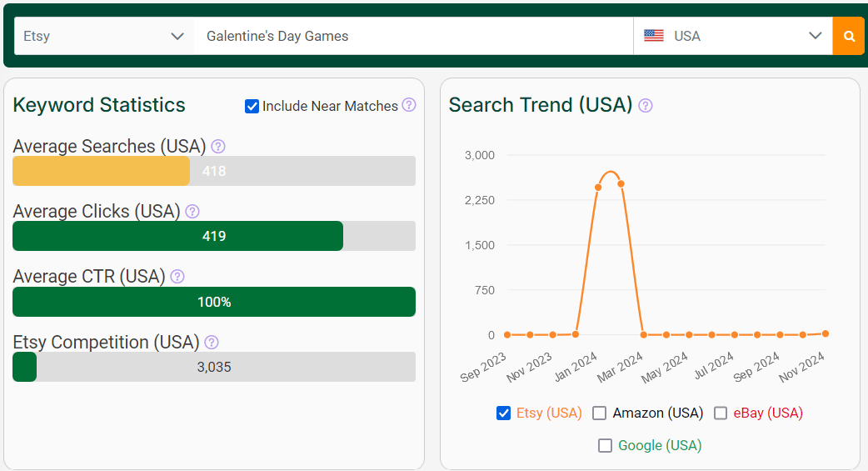Click the Mar 2024 x-axis label
868x471 pixels.
(x=620, y=367)
